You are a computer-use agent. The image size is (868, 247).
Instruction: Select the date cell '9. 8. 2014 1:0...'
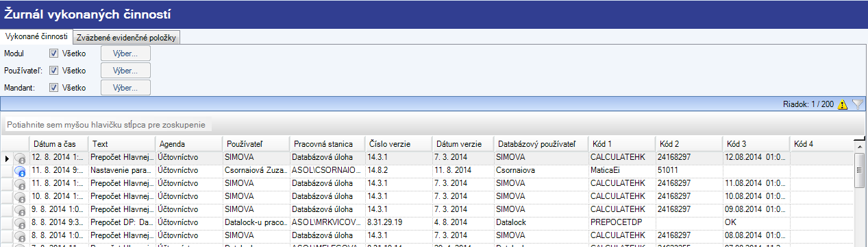click(59, 209)
